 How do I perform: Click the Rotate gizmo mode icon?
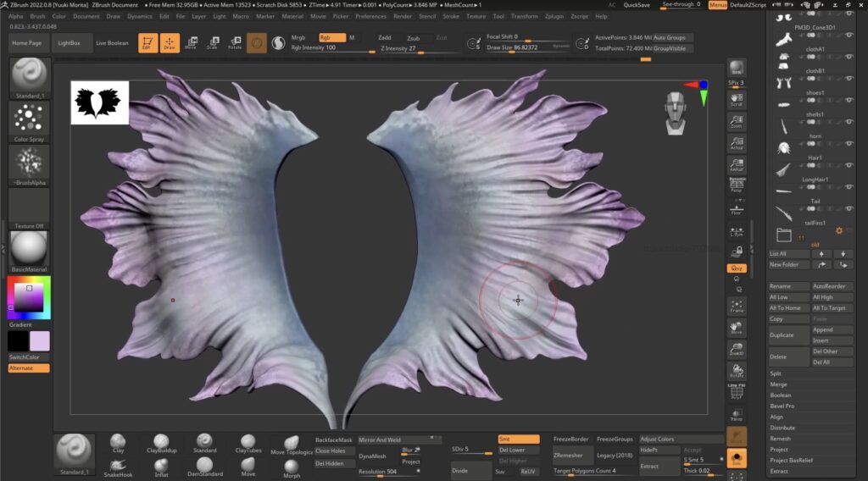tap(235, 42)
